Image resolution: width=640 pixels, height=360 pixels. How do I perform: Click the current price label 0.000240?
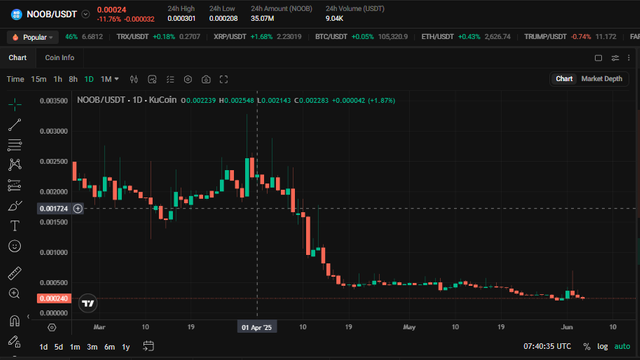point(54,298)
